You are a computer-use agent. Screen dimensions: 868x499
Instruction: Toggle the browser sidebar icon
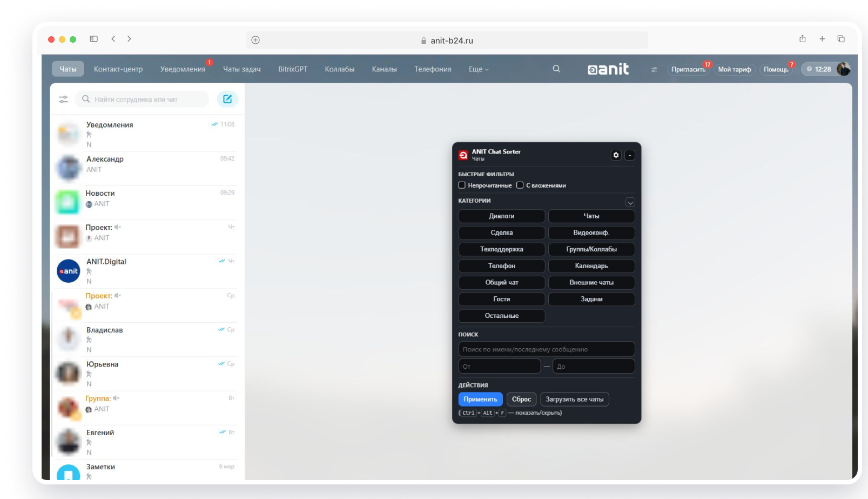pyautogui.click(x=93, y=39)
